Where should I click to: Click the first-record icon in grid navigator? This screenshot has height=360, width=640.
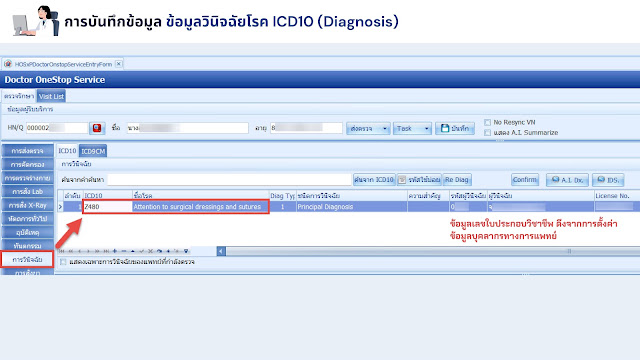click(x=62, y=251)
